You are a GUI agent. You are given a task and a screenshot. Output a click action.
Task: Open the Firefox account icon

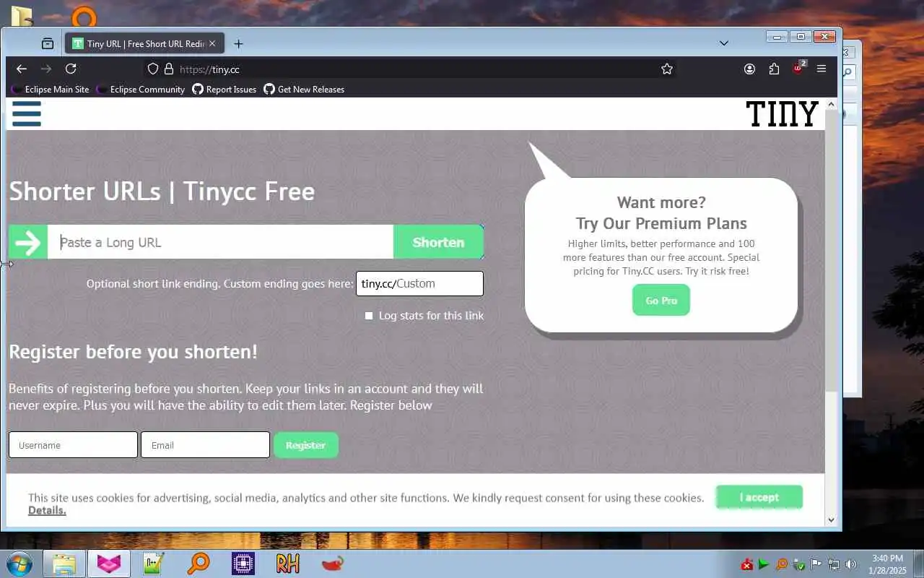(x=750, y=69)
